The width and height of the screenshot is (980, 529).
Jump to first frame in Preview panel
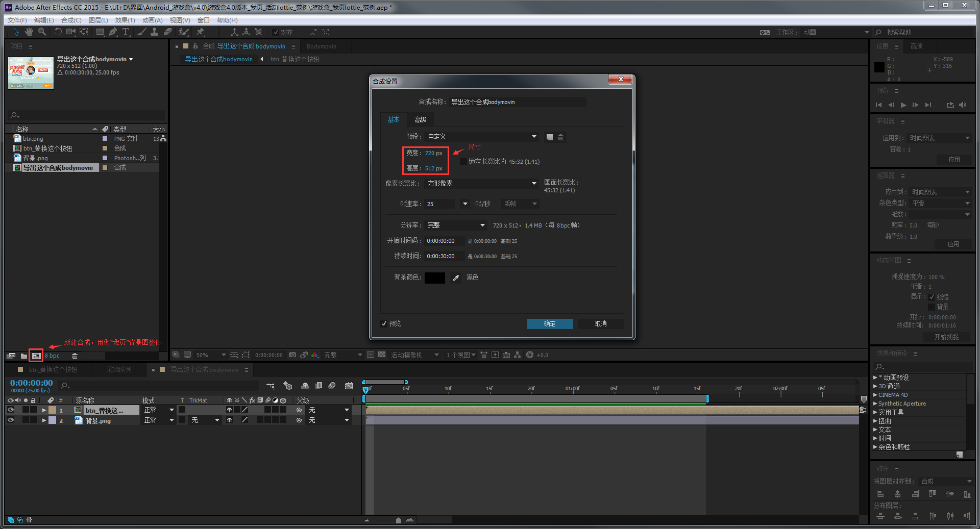(x=878, y=105)
